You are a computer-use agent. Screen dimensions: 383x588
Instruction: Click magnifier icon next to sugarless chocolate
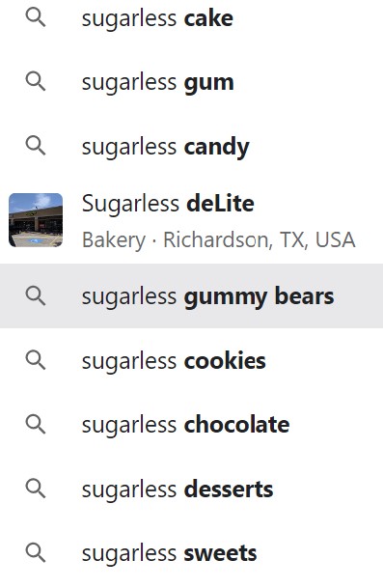[x=36, y=424]
